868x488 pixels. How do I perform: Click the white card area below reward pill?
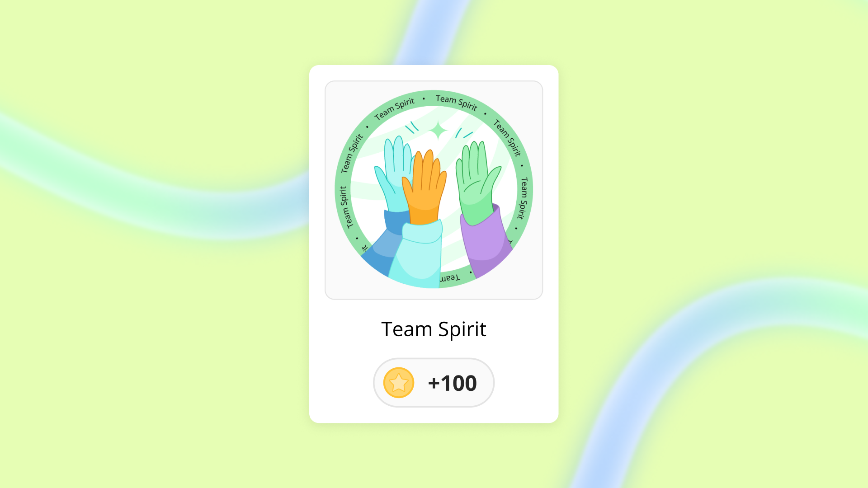coord(434,415)
